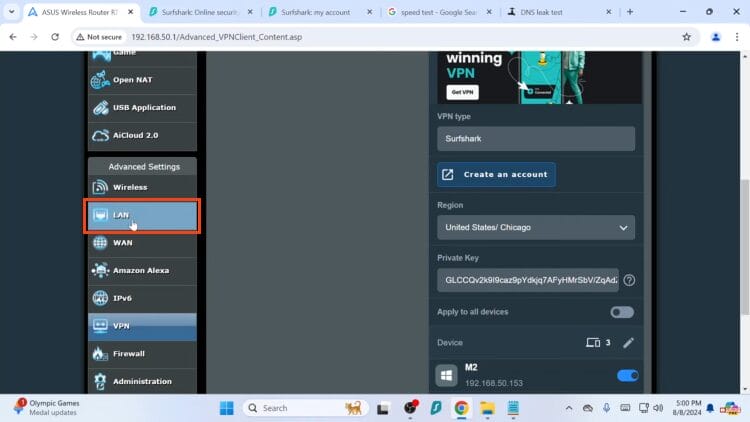Open the WAN settings
Viewport: 750px width, 422px height.
point(142,243)
